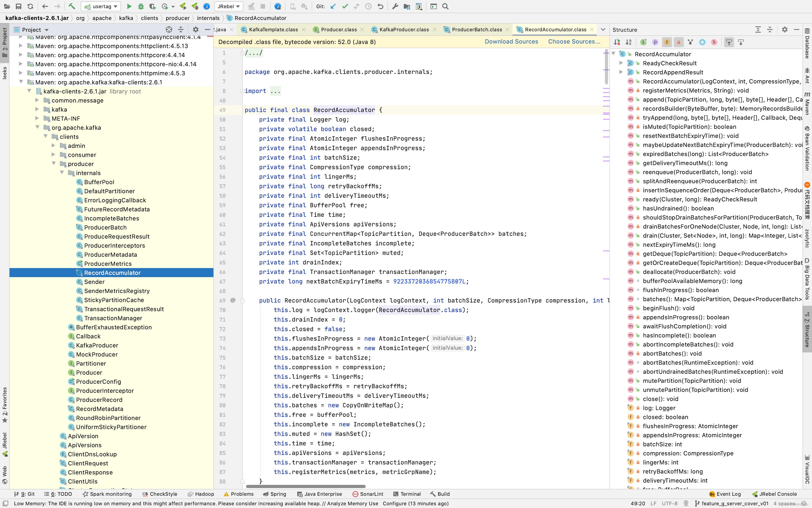Click Git commit green checkmark
Screen dimensions: 812x508
[345, 6]
